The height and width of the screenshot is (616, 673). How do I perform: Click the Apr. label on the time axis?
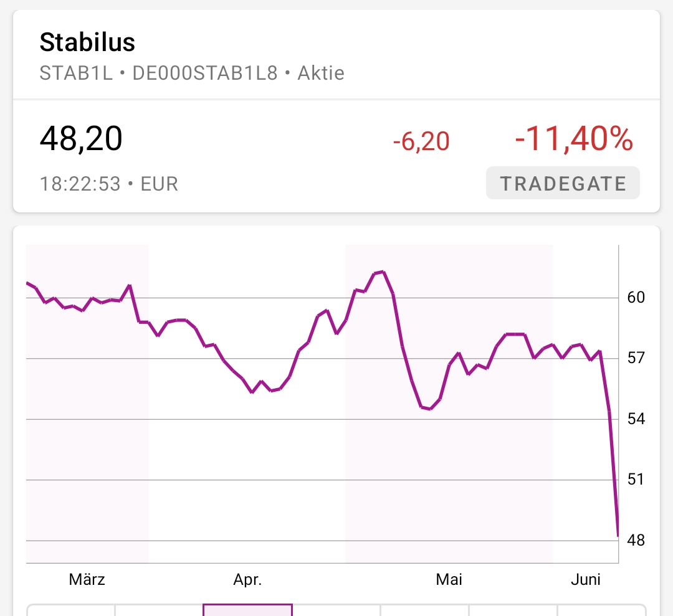coord(247,580)
